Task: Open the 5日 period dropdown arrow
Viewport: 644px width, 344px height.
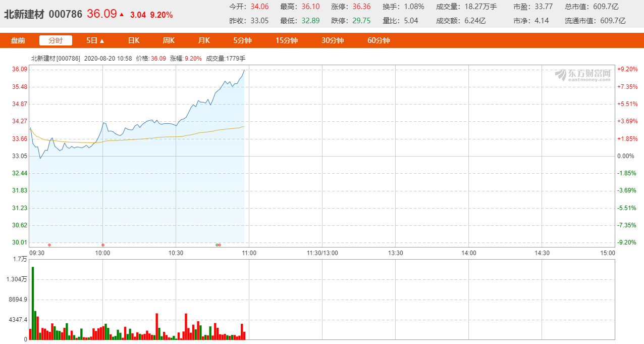Action: tap(102, 41)
